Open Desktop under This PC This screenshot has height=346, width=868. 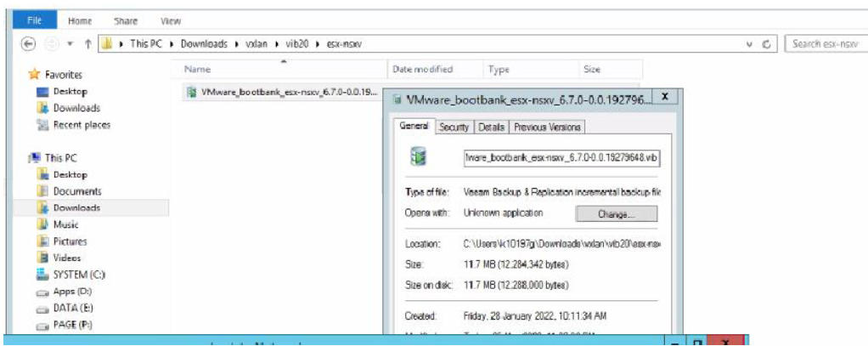tap(70, 174)
